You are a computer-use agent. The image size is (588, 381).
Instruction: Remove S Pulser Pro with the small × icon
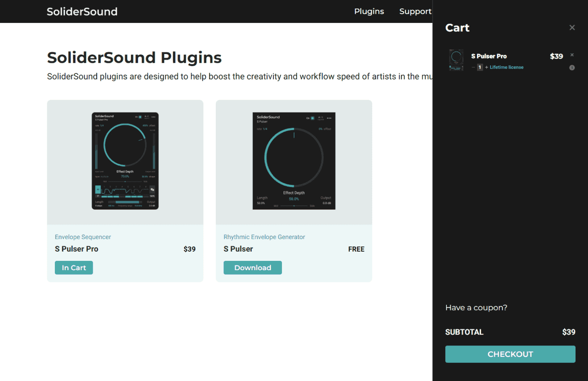(572, 54)
